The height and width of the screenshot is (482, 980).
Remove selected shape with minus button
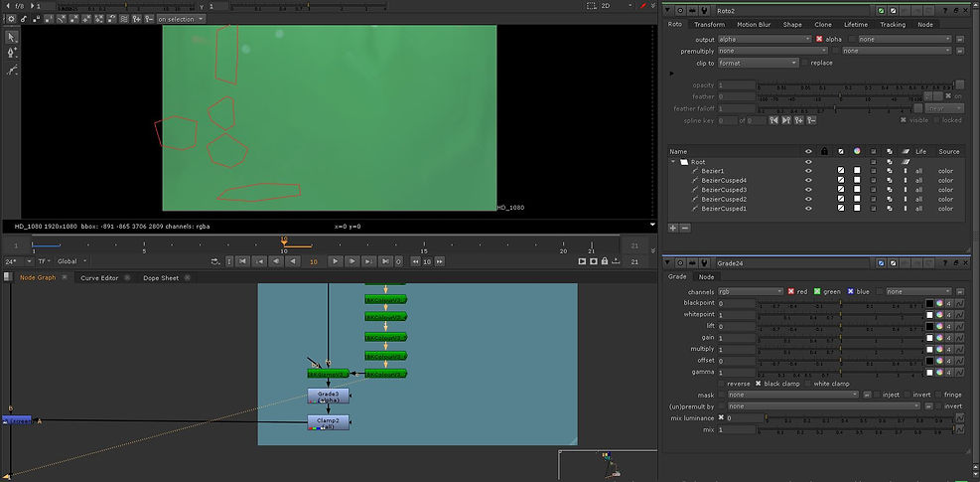685,228
